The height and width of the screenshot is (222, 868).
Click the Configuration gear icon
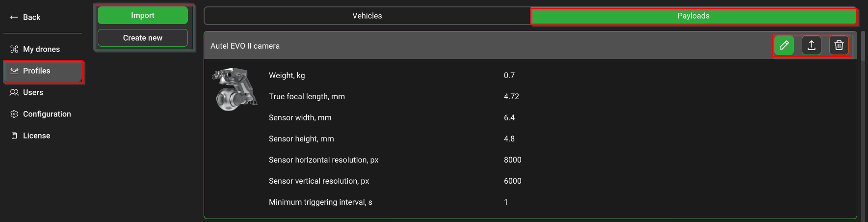[14, 114]
